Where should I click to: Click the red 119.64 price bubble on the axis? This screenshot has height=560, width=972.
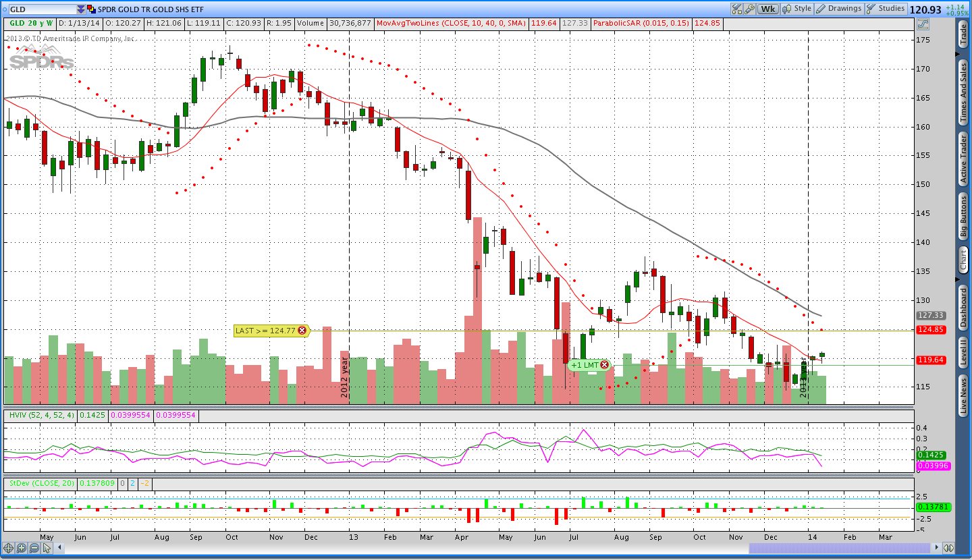click(x=931, y=360)
